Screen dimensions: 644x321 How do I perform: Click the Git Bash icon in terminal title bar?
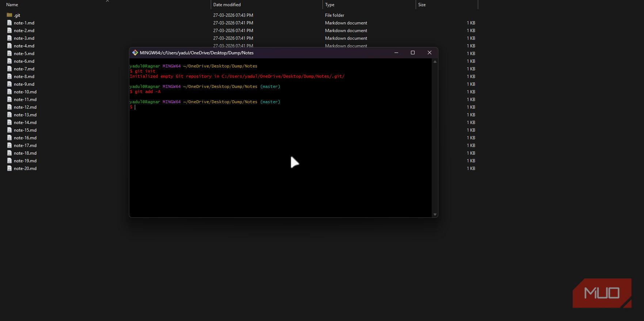pyautogui.click(x=135, y=53)
